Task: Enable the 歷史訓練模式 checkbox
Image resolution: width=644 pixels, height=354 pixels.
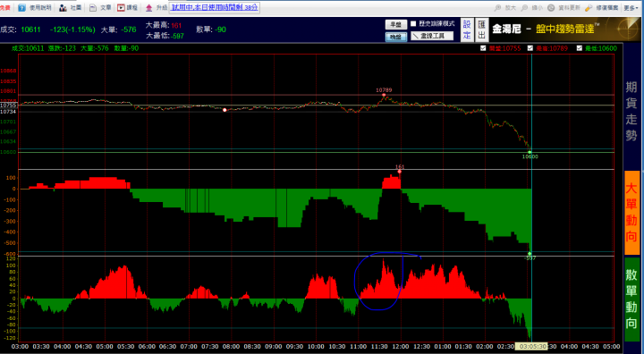Action: point(413,24)
